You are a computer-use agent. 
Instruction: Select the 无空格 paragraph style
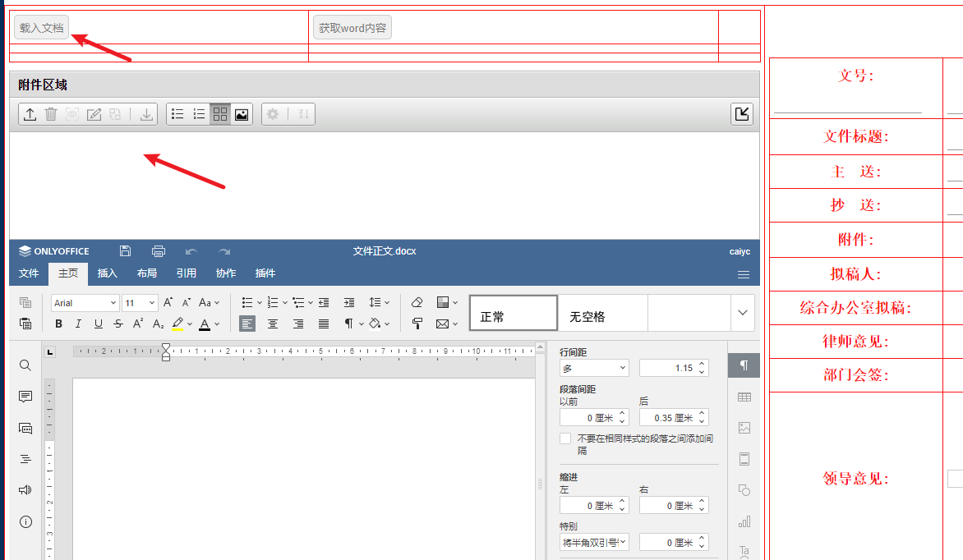pyautogui.click(x=603, y=313)
